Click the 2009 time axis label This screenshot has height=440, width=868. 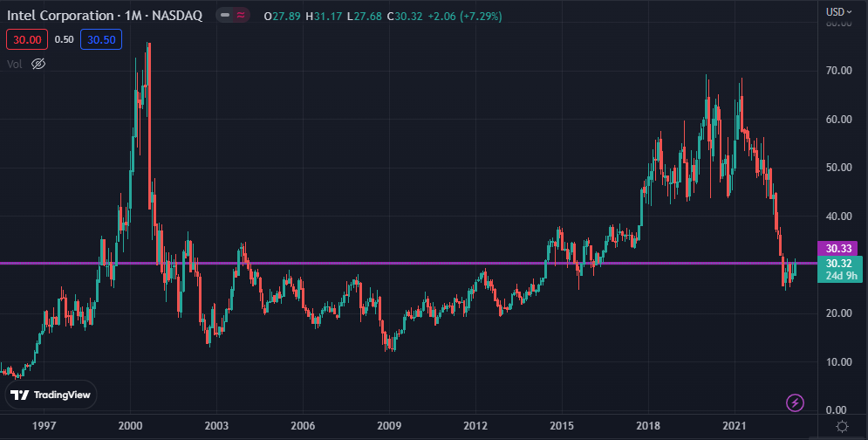click(389, 426)
